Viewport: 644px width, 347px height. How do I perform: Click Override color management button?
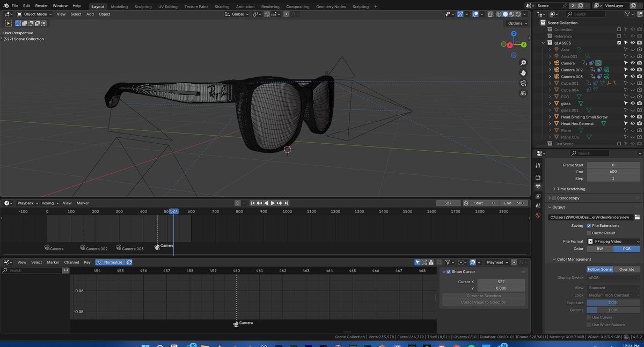627,269
